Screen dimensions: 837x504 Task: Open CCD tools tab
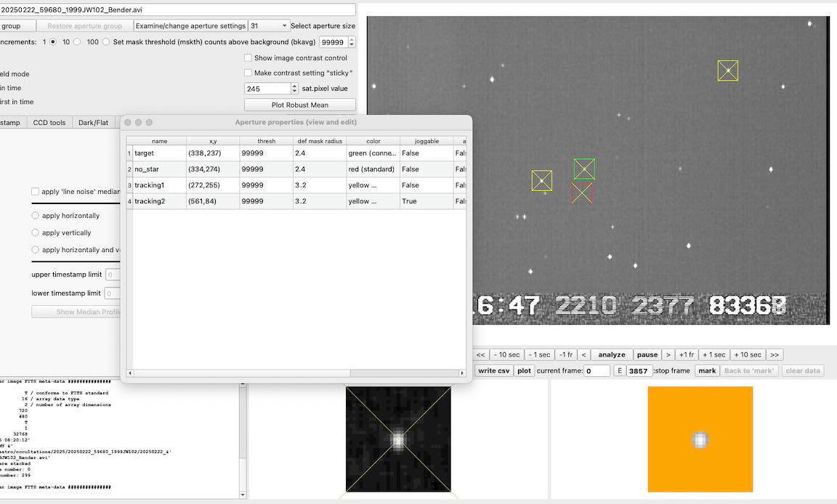[49, 123]
